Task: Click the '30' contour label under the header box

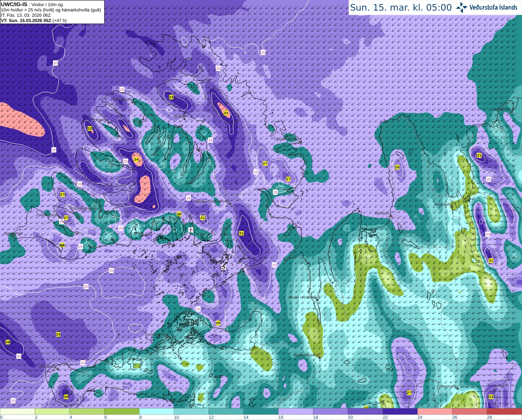Action: coord(55,63)
